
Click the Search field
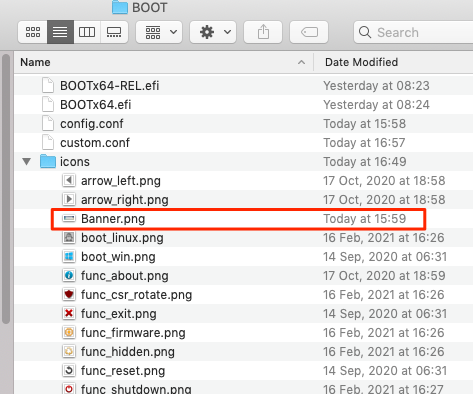coord(413,32)
